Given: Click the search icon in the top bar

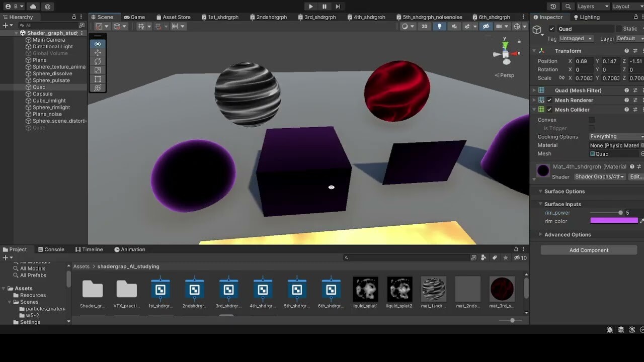Looking at the screenshot, I should (567, 7).
